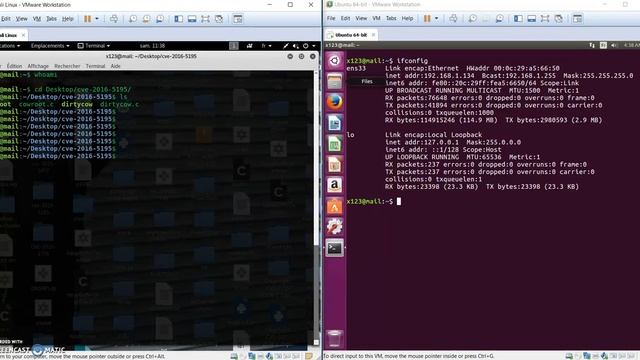Launch Firefox from the Ubuntu launcher

tap(334, 102)
